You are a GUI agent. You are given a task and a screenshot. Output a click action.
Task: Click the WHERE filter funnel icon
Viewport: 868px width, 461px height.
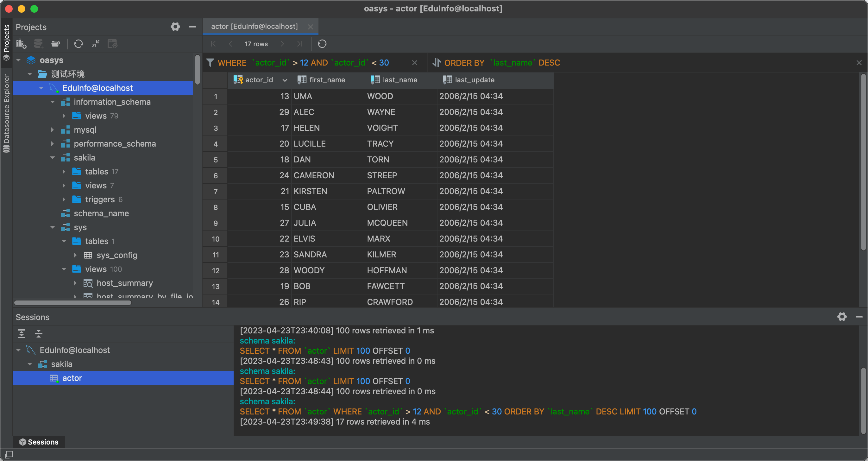[x=210, y=63]
